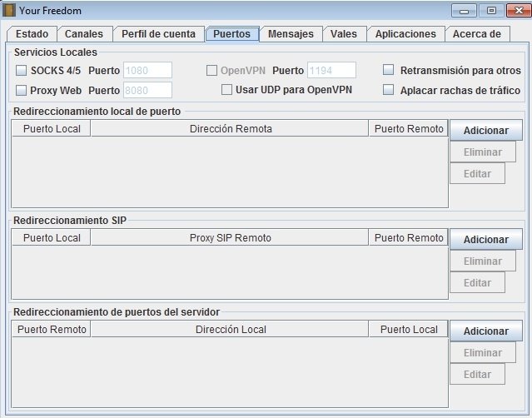
Task: Click Dirección Remota column header
Action: (230, 128)
